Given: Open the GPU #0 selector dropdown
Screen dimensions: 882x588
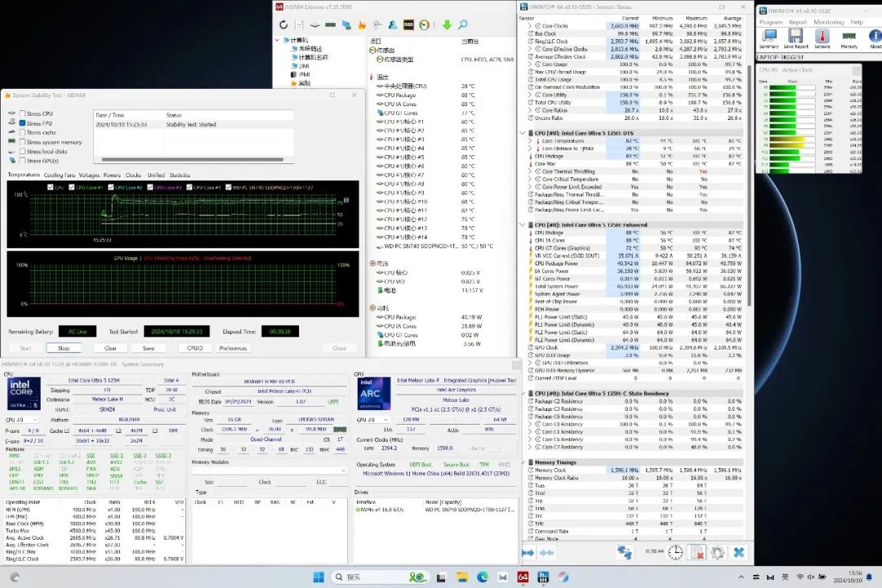Looking at the screenshot, I should coord(372,420).
